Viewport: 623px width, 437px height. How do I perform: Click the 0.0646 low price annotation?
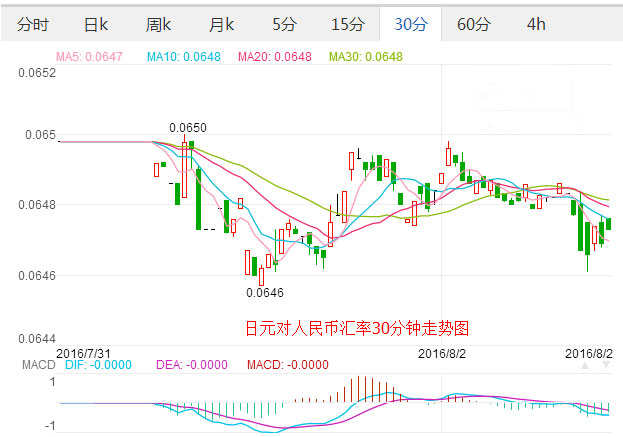(x=265, y=293)
